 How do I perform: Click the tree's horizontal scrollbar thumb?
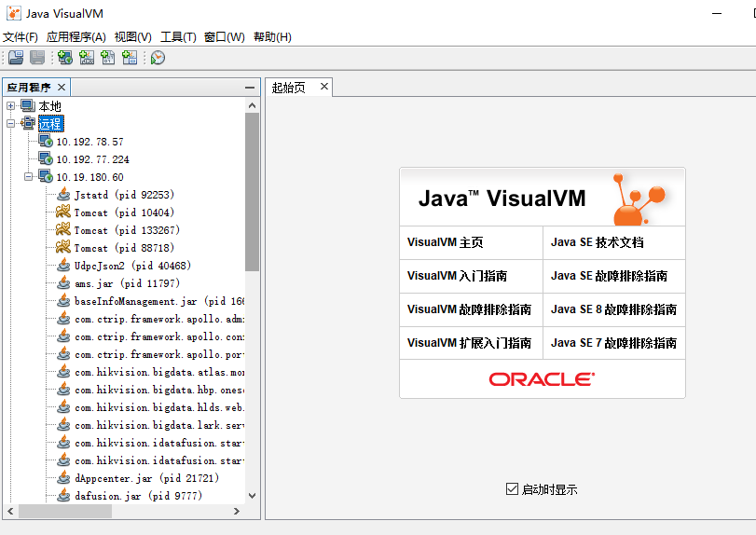point(65,511)
